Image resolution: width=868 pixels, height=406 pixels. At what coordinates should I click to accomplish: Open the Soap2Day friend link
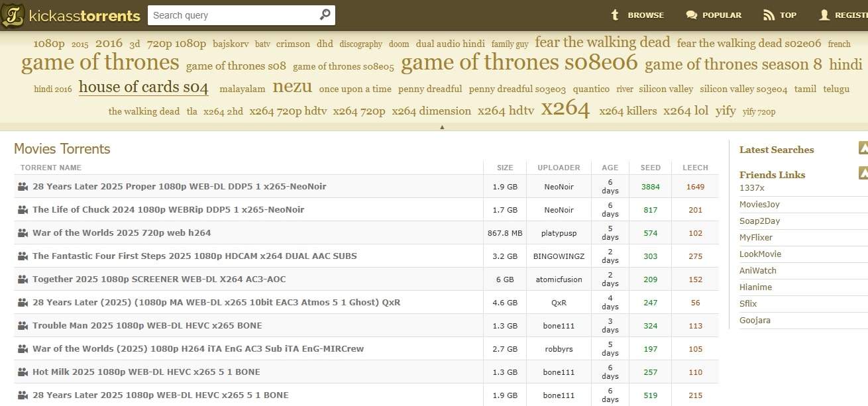(x=759, y=221)
